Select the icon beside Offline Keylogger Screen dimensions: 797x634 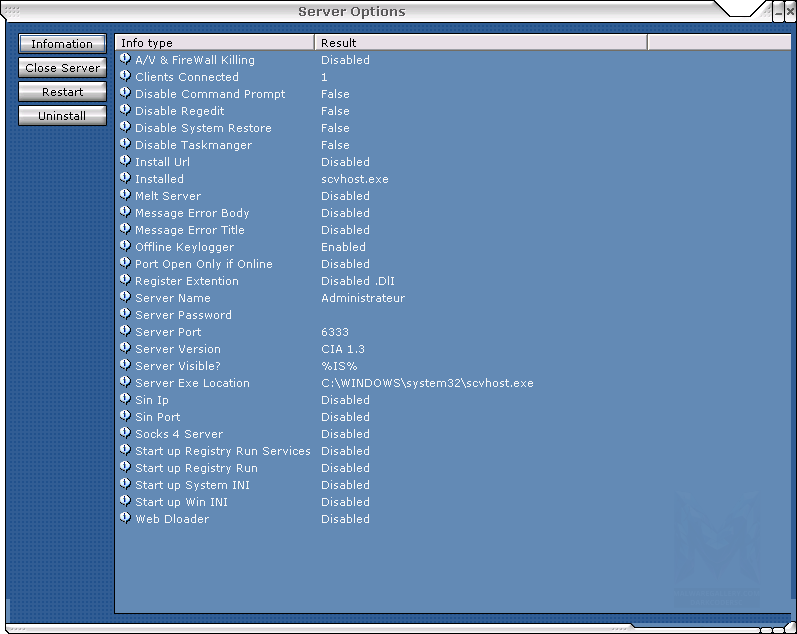click(x=125, y=246)
